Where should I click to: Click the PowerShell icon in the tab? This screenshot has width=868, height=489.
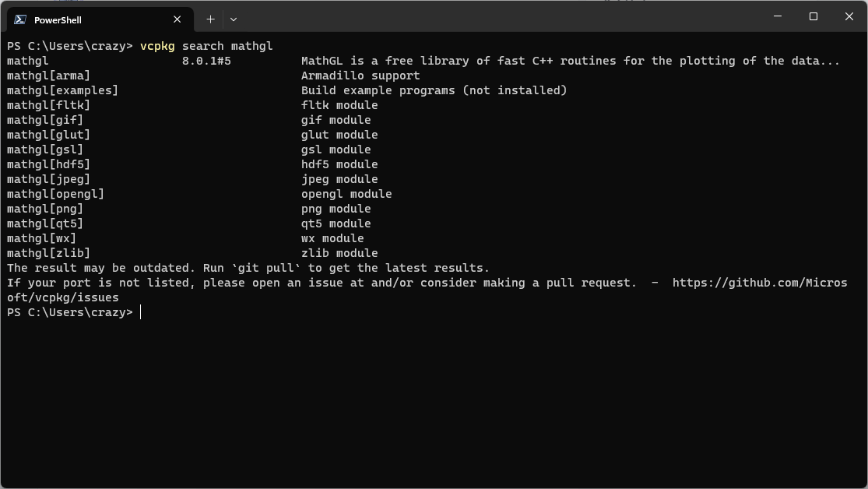pyautogui.click(x=20, y=19)
